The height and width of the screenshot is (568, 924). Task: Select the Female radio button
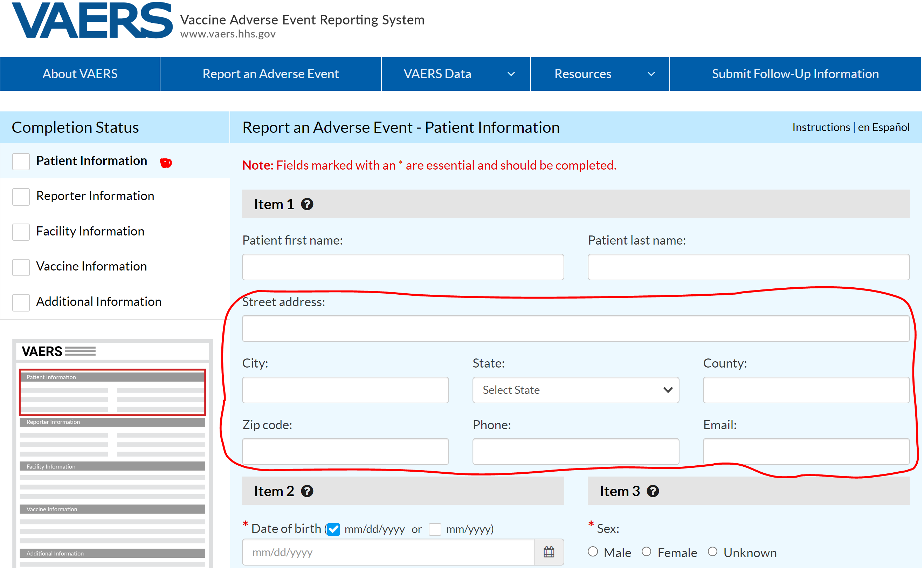click(647, 552)
